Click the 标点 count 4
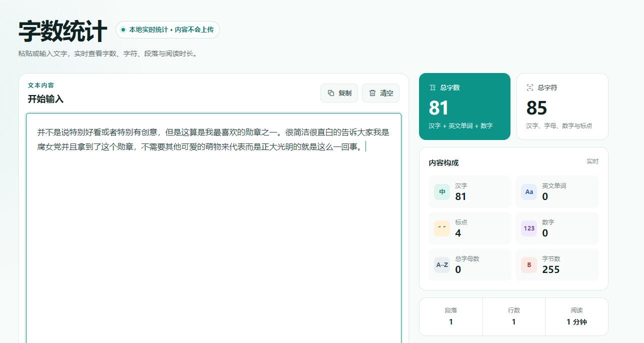This screenshot has width=644, height=343. (x=458, y=233)
